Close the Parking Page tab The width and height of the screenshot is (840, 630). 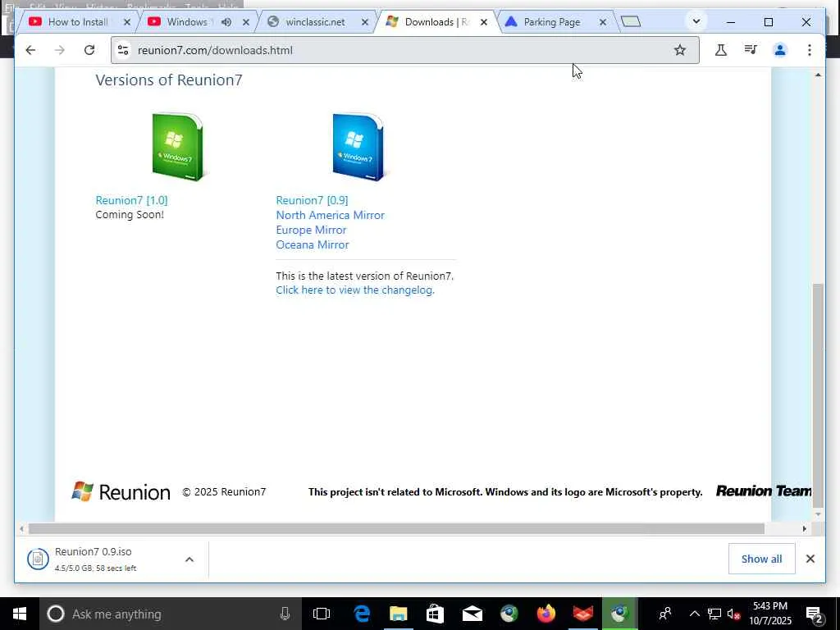coord(603,22)
